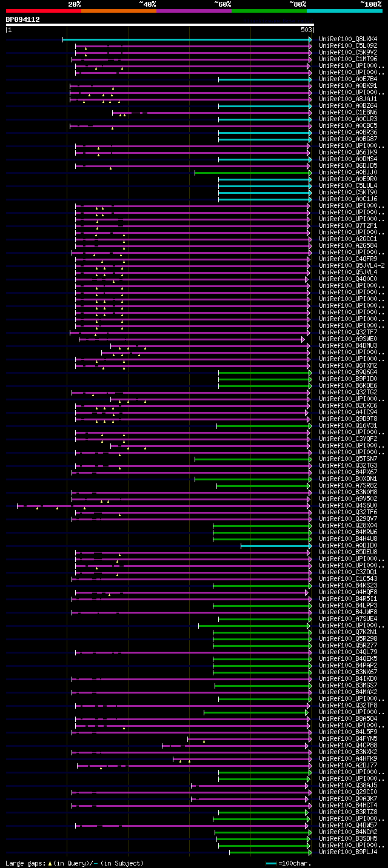Image resolution: width=388 pixels, height=868 pixels.
Task: Choose entry UniRef100_A0C1J6
Action: click(349, 199)
